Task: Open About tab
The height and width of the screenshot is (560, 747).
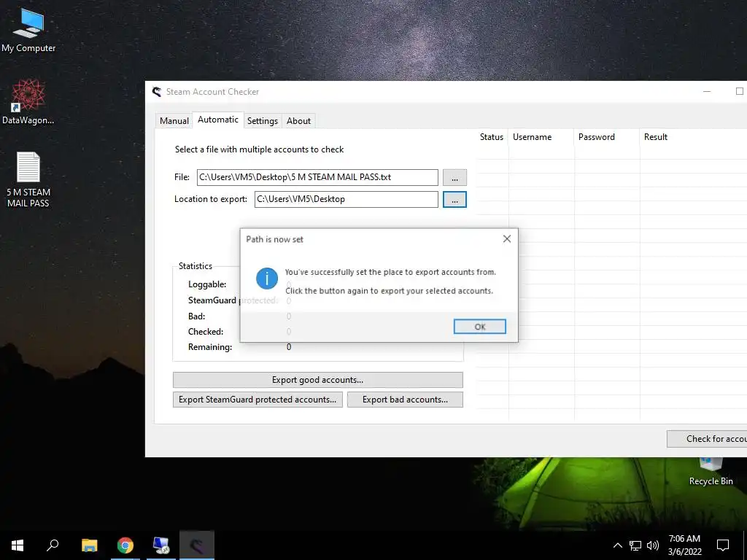Action: (x=298, y=121)
